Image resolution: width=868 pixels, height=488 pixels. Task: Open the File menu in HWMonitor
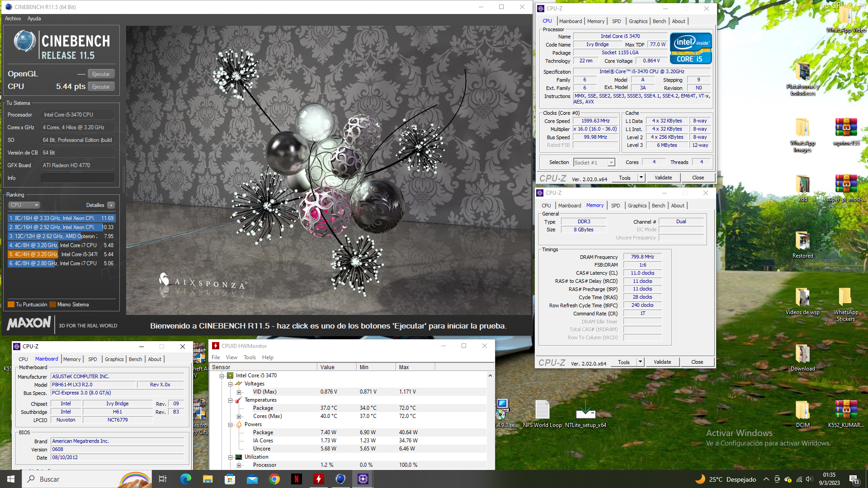216,357
